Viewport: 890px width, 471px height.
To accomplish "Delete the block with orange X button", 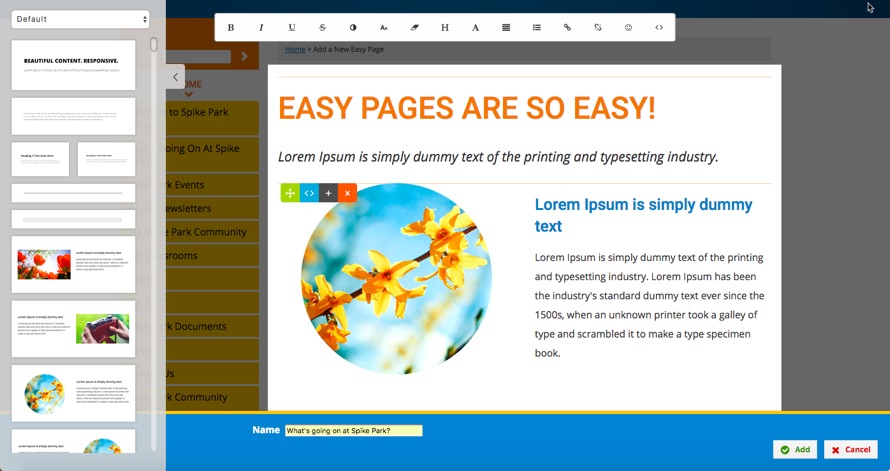I will [347, 193].
